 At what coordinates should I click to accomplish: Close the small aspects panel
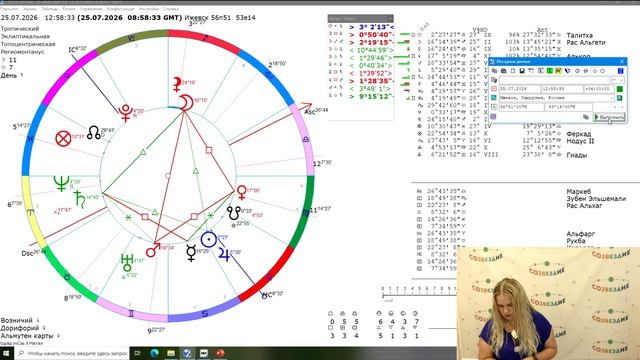pos(390,18)
